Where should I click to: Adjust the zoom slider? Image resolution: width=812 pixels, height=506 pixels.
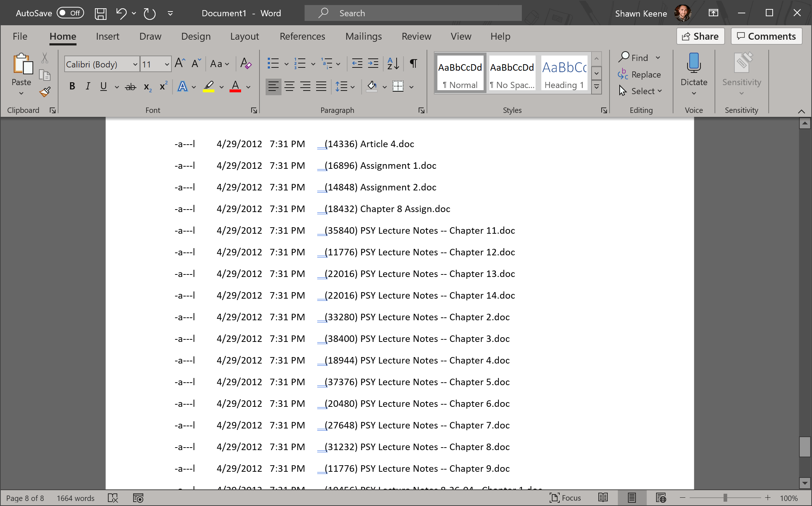tap(725, 498)
